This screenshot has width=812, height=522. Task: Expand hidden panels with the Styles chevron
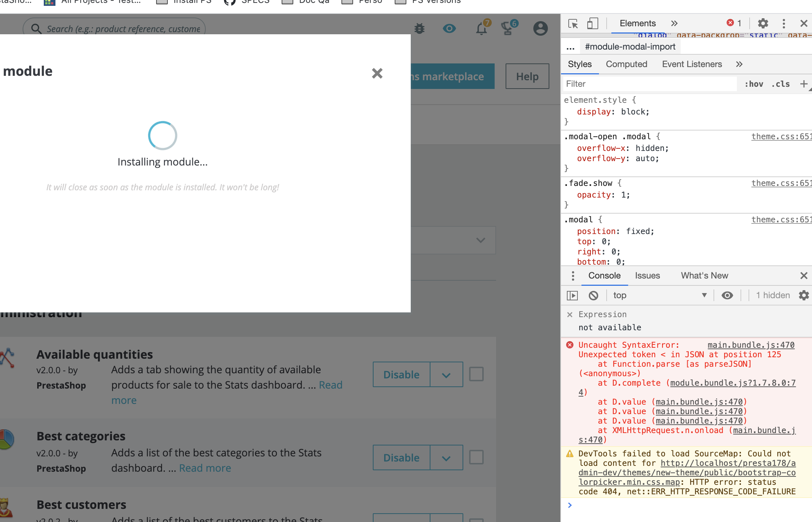click(739, 64)
